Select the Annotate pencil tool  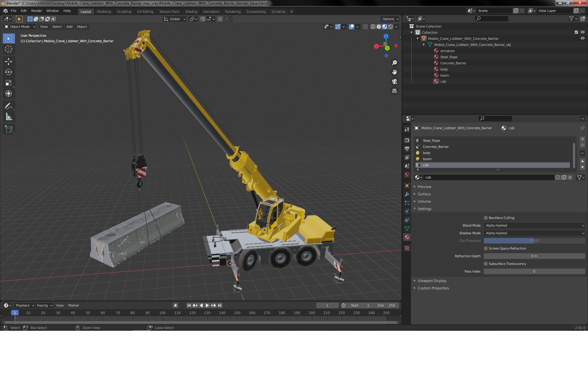tap(9, 106)
